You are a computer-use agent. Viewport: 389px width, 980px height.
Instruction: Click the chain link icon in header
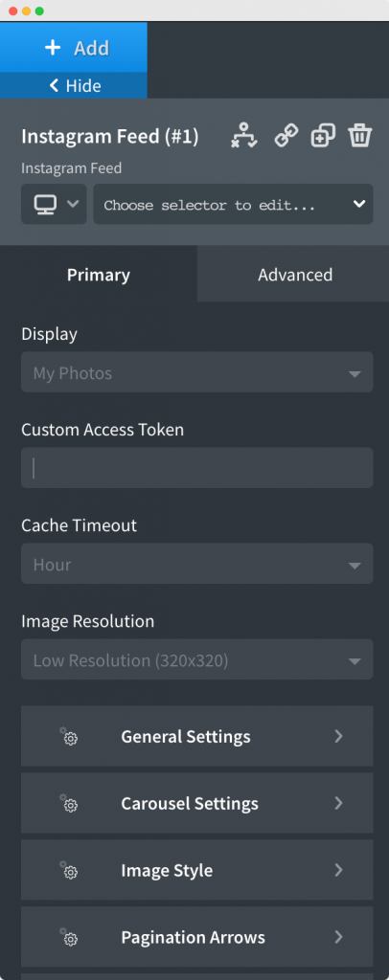click(286, 136)
